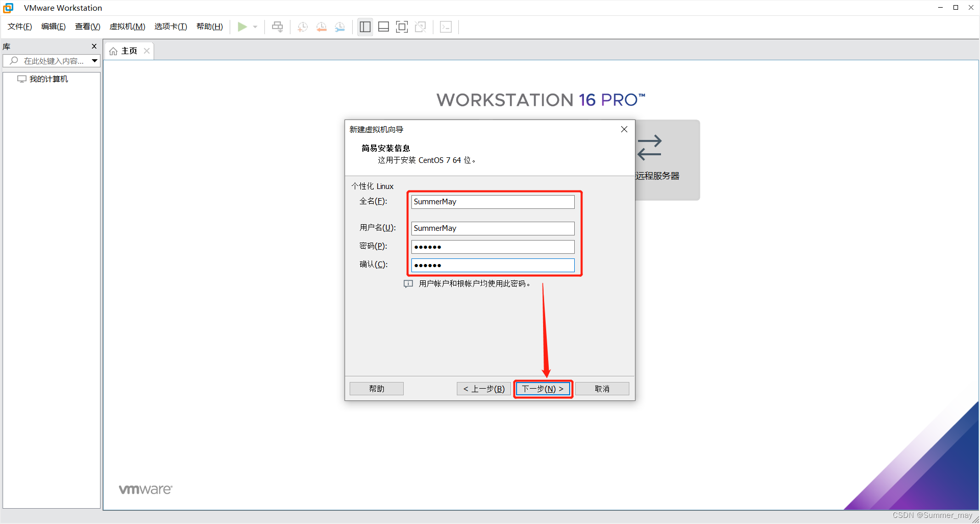Click the 下一步(N) next button
Viewport: 980px width, 524px height.
click(x=543, y=389)
